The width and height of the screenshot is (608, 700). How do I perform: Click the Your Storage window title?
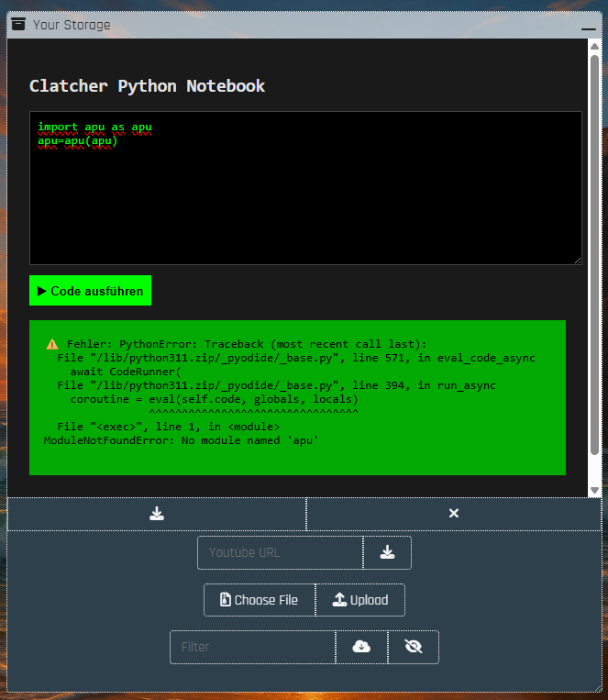coord(72,25)
